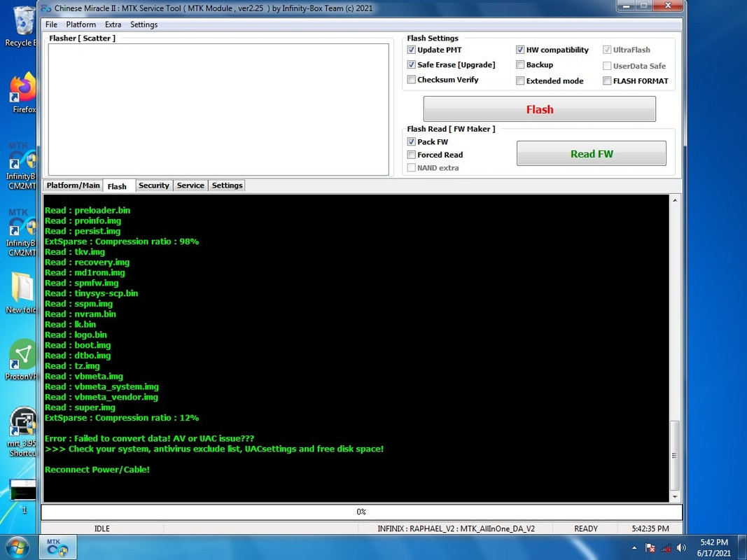Open the Extra menu

click(x=113, y=24)
